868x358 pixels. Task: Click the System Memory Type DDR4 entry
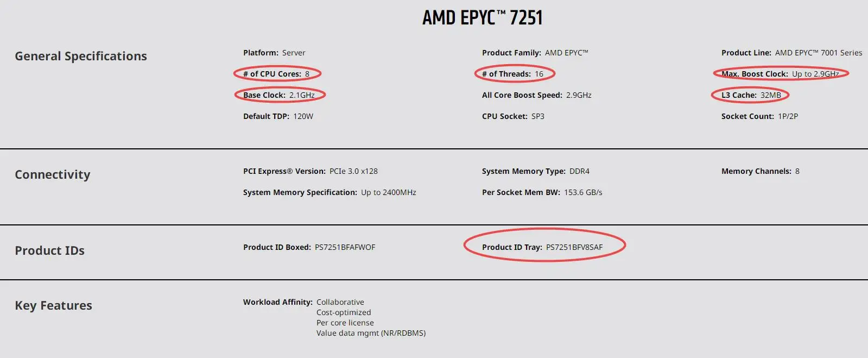coord(536,171)
